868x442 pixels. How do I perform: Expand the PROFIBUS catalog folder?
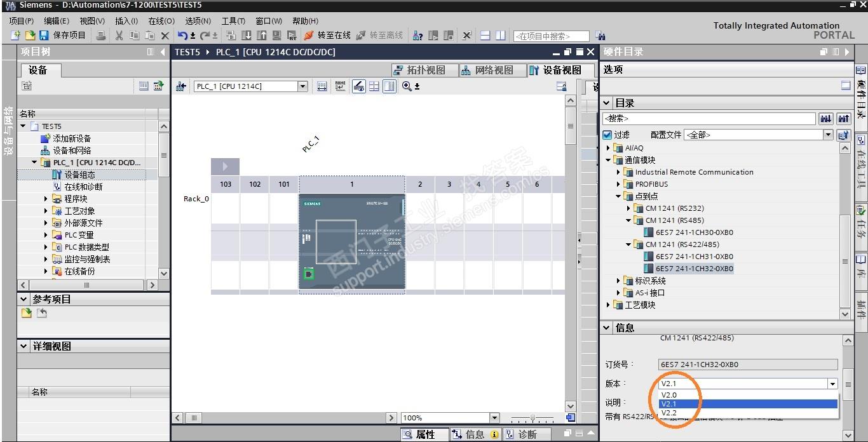[618, 184]
